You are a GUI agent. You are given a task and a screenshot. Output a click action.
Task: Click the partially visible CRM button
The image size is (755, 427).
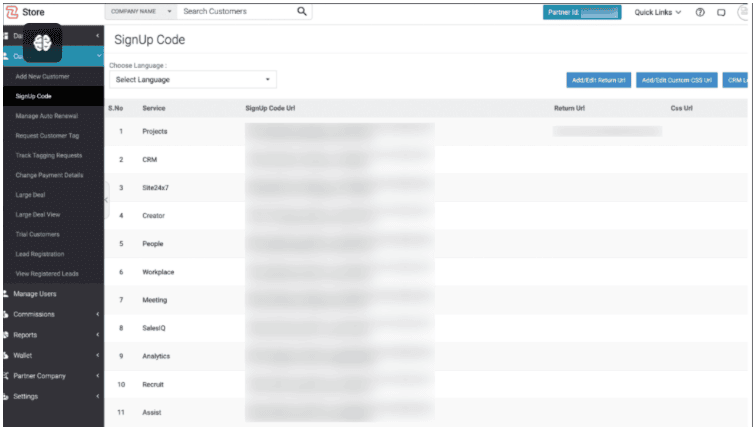click(x=735, y=80)
